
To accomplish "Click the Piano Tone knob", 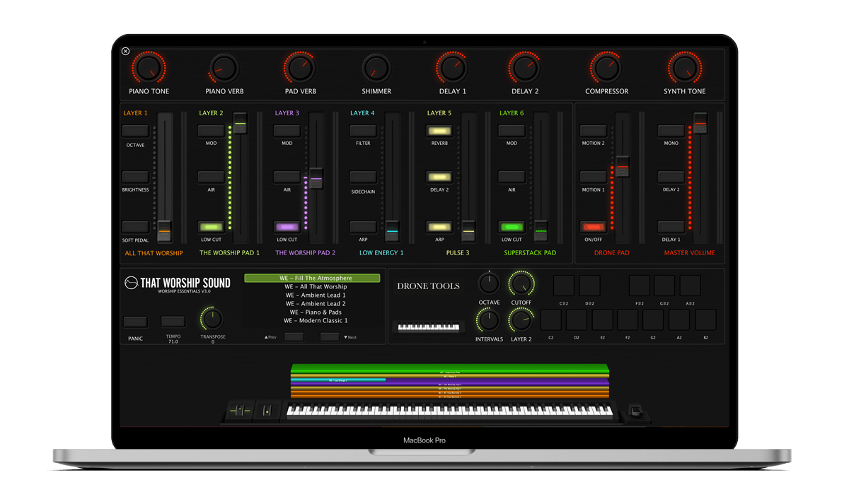I will point(149,69).
